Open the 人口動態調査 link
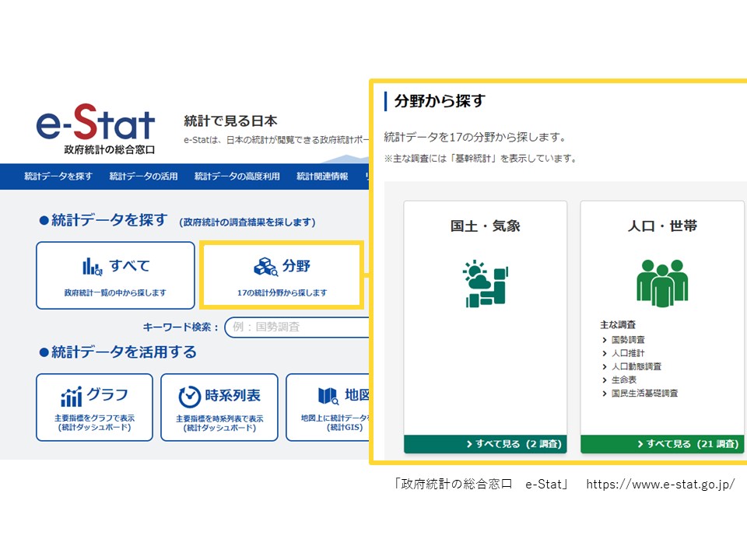The image size is (747, 560). [637, 366]
